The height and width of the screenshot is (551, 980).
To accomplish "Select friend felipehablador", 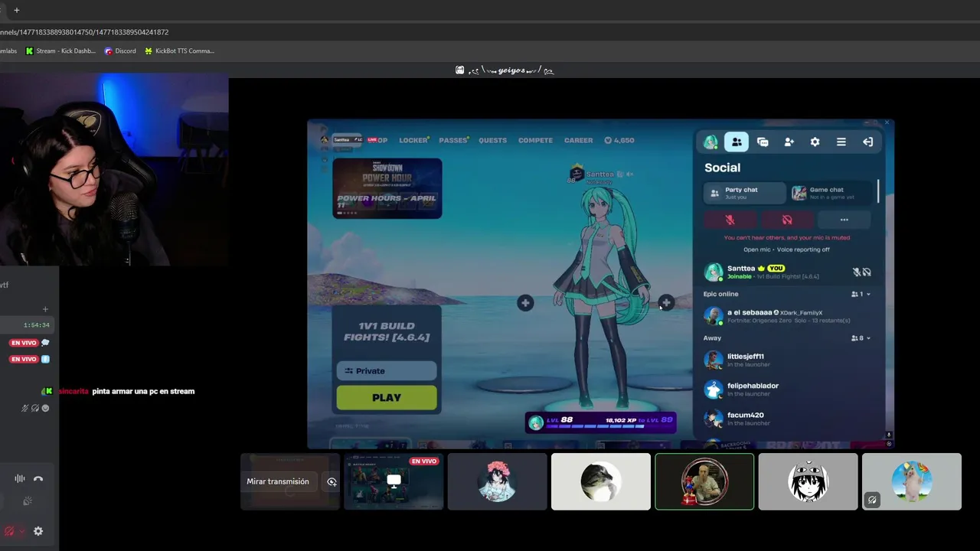I will point(787,389).
